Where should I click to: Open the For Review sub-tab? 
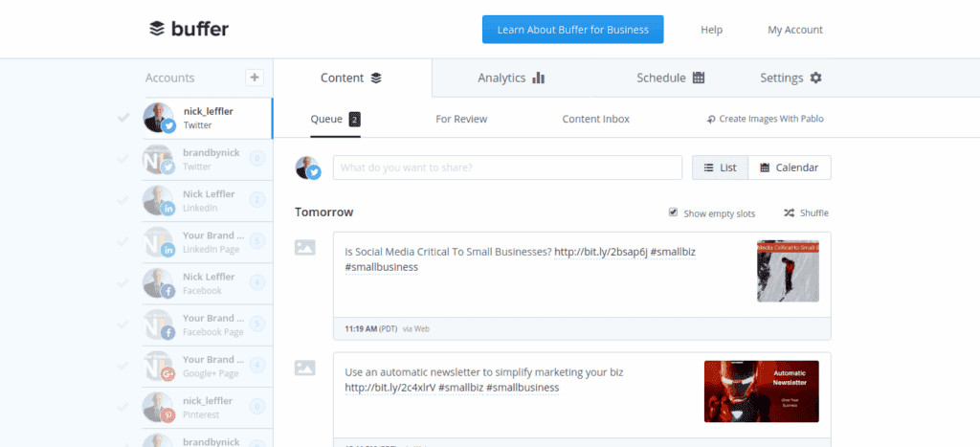click(x=461, y=119)
